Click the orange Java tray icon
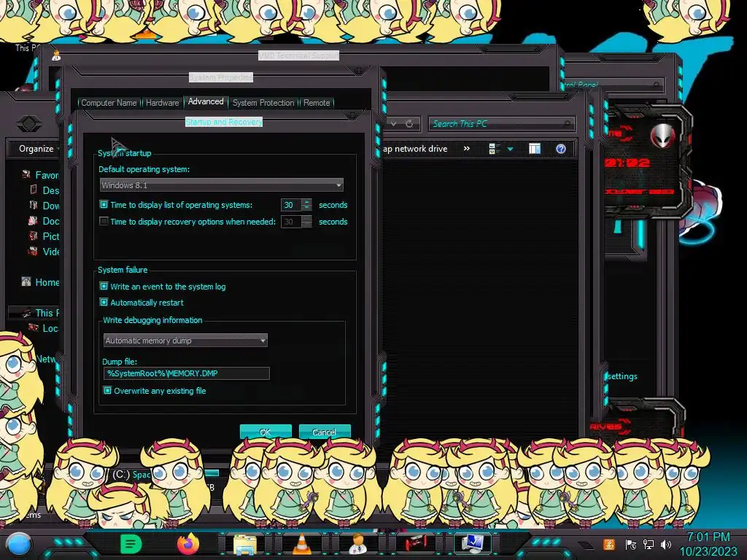Screen dimensions: 747x560 coord(608,544)
